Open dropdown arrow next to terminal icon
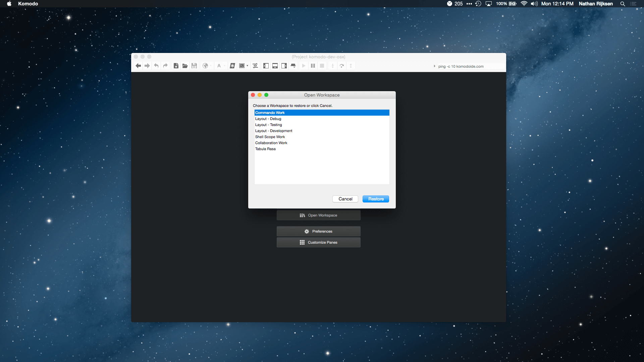Screen dimensions: 644x362 point(248,66)
